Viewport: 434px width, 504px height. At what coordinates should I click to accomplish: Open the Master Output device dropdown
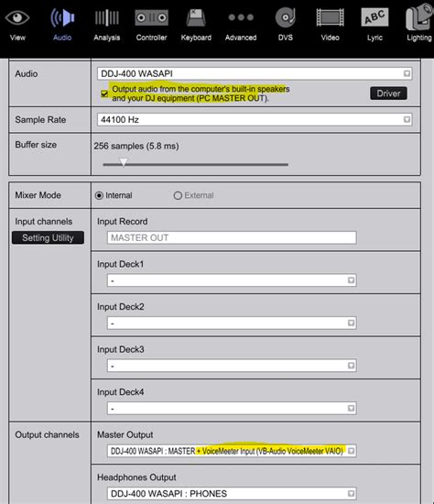[x=232, y=451]
